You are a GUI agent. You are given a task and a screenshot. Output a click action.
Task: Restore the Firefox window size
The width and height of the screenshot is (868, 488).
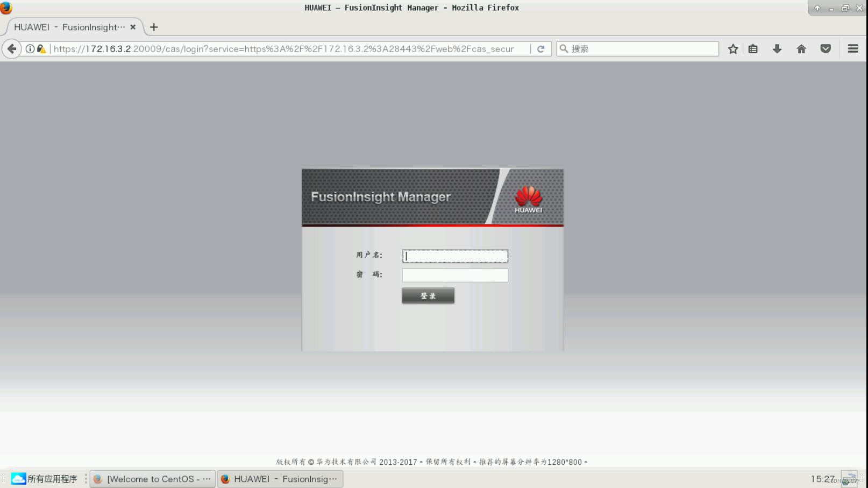845,8
